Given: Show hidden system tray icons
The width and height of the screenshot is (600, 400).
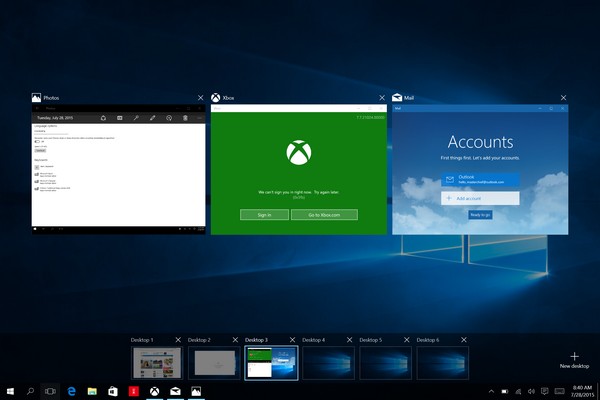Looking at the screenshot, I should (x=491, y=391).
